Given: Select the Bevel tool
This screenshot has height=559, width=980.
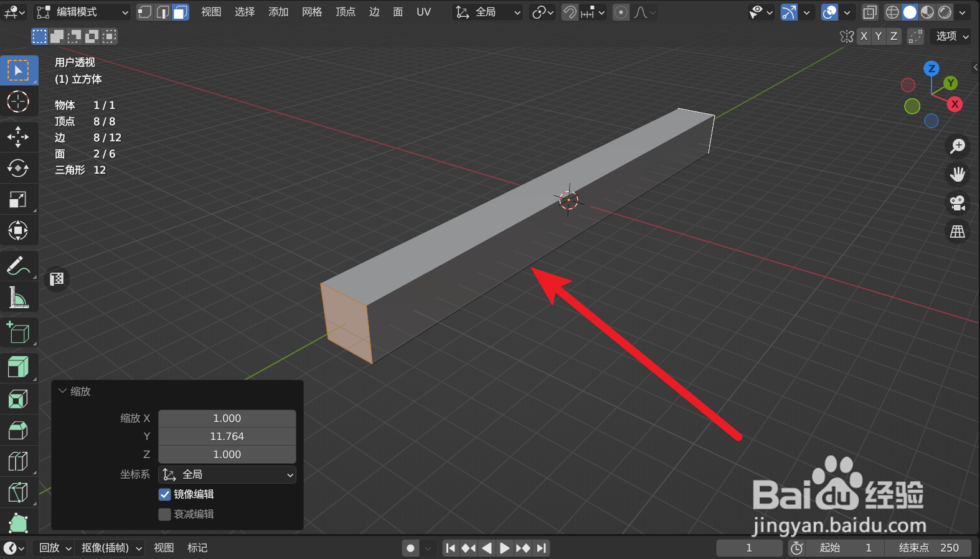Looking at the screenshot, I should pos(18,430).
